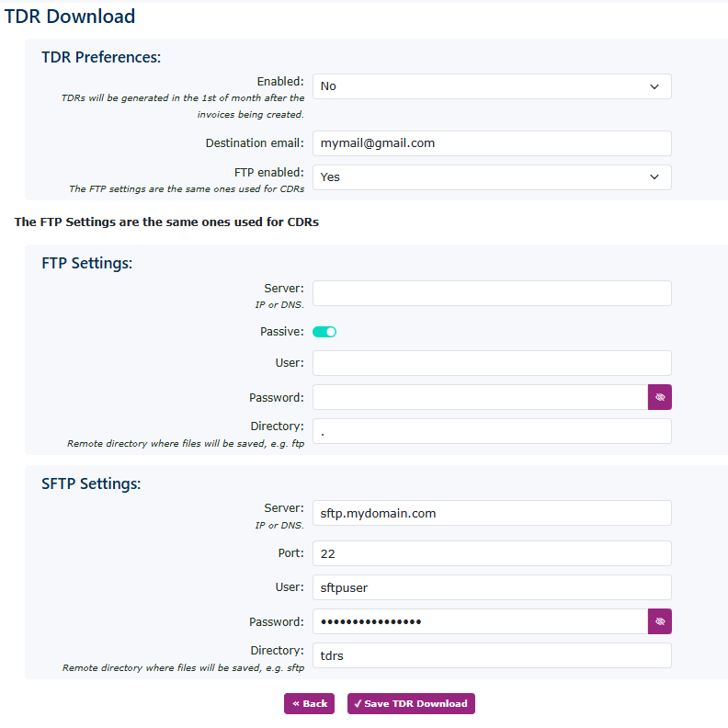This screenshot has height=728, width=728.
Task: Edit the SFTP Server field
Action: point(491,513)
